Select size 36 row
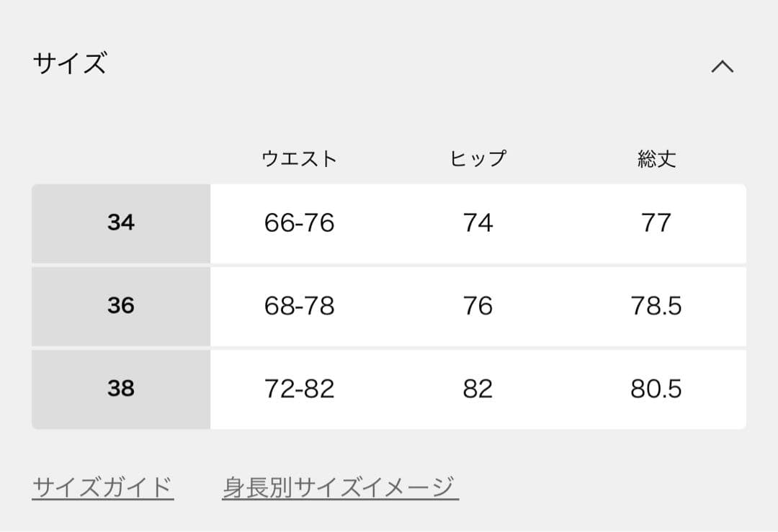 click(x=120, y=306)
